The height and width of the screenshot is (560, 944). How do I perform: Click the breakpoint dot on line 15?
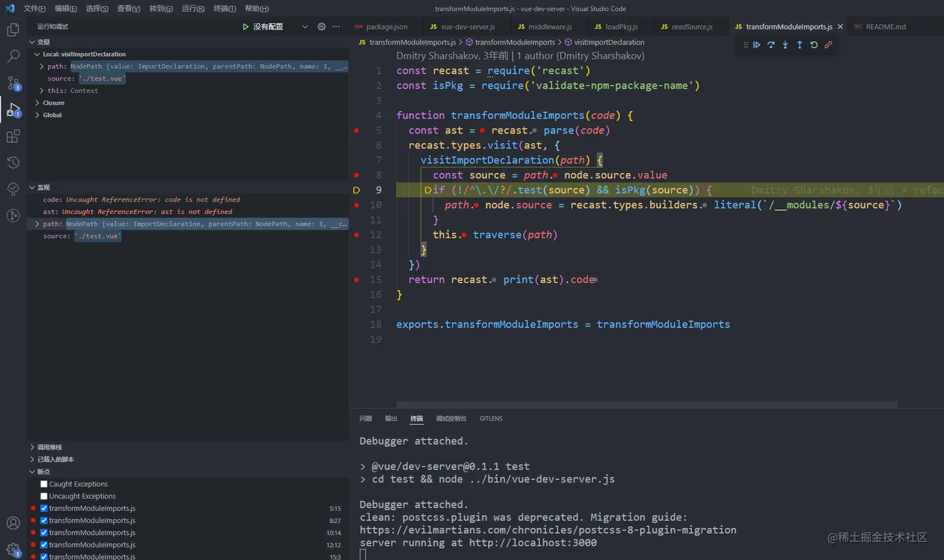tap(356, 280)
